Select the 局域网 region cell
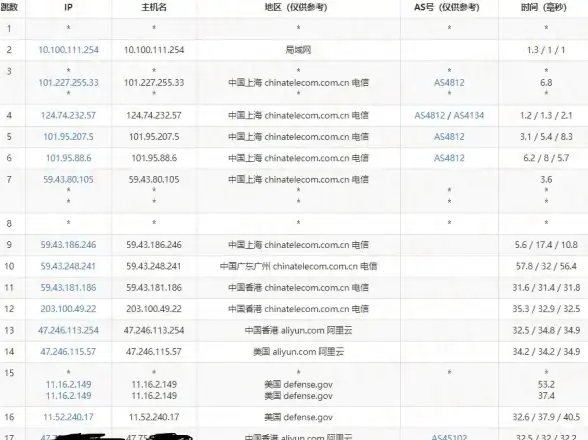Viewport: 588px width, 440px height. click(x=298, y=50)
